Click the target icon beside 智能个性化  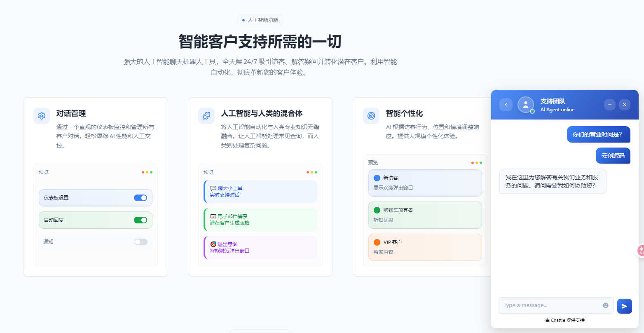coord(371,116)
